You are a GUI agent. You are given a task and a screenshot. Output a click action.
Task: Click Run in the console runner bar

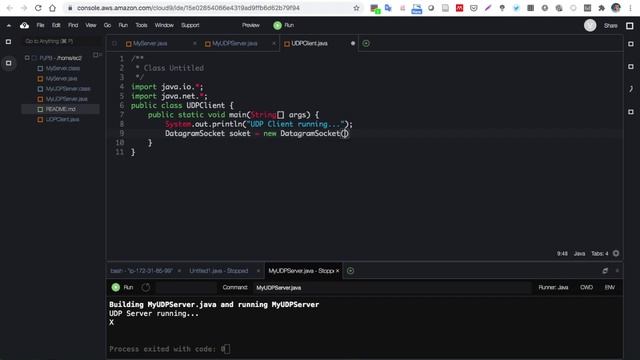(122, 287)
